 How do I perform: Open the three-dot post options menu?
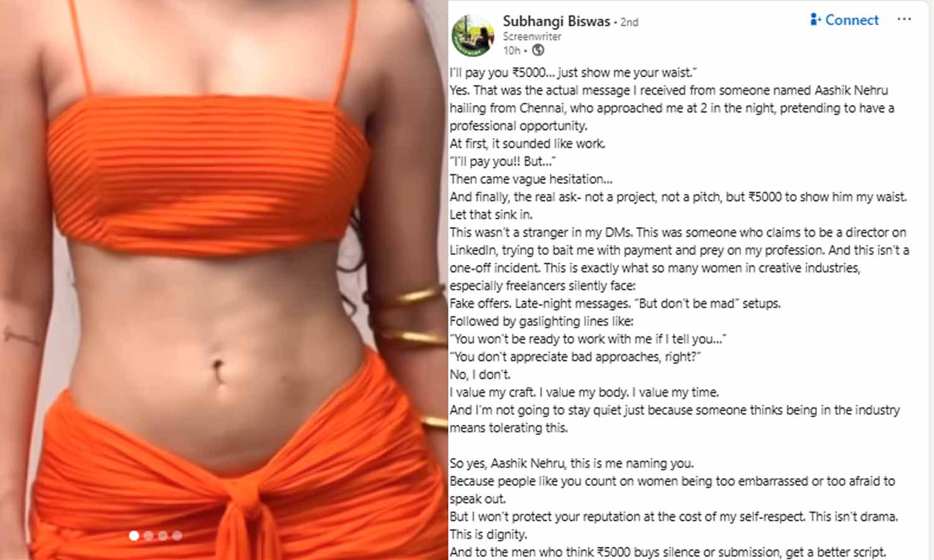tap(904, 19)
